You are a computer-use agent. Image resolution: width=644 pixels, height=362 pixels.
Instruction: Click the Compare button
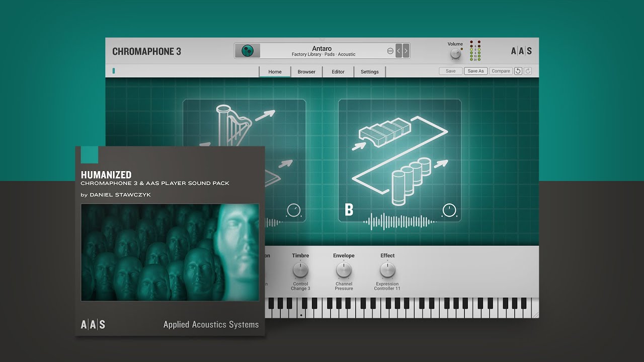coord(501,71)
